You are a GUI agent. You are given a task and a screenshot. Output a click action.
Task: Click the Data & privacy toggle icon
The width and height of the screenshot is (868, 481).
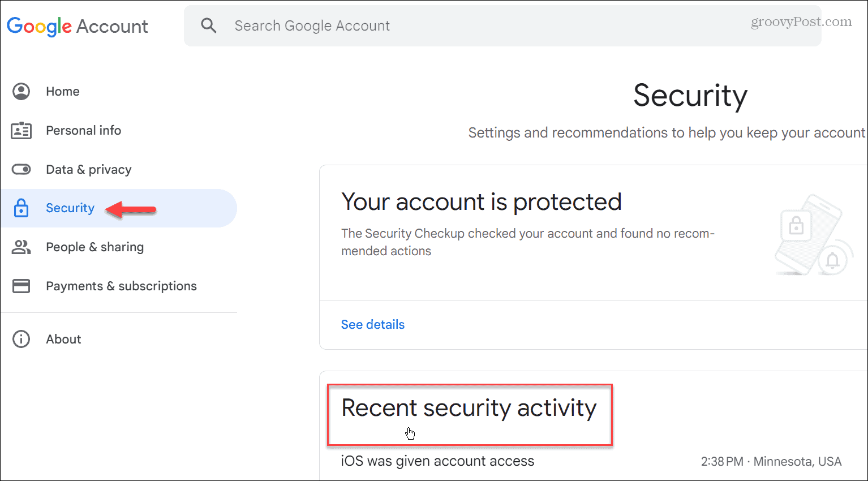point(21,169)
